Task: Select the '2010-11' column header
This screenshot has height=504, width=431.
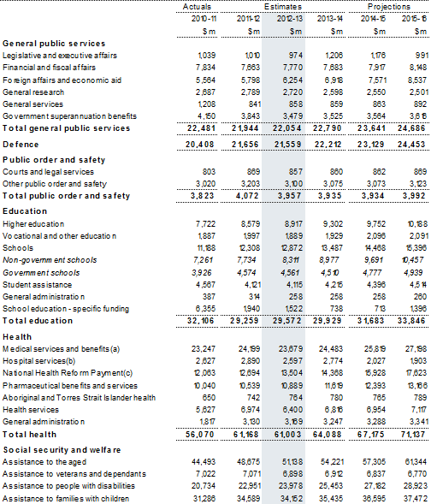Action: (x=204, y=19)
